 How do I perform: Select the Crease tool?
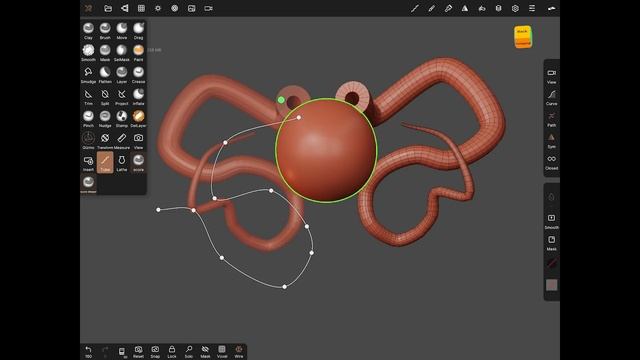coord(138,75)
